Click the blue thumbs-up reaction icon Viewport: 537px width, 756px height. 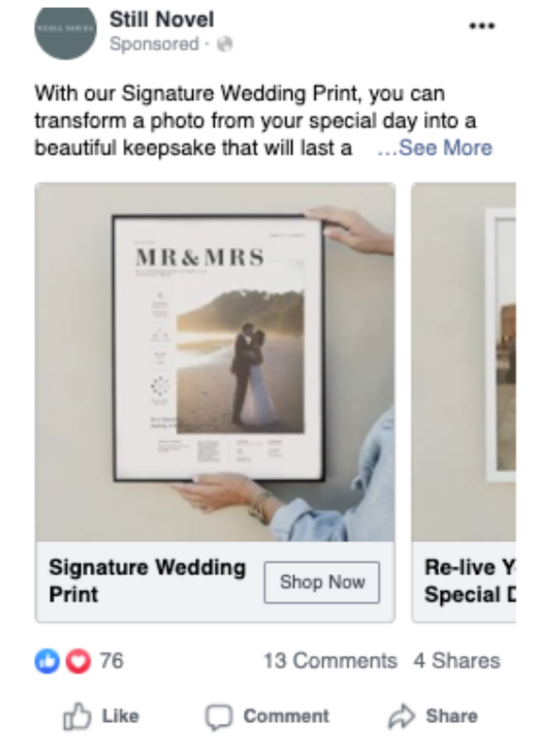47,661
